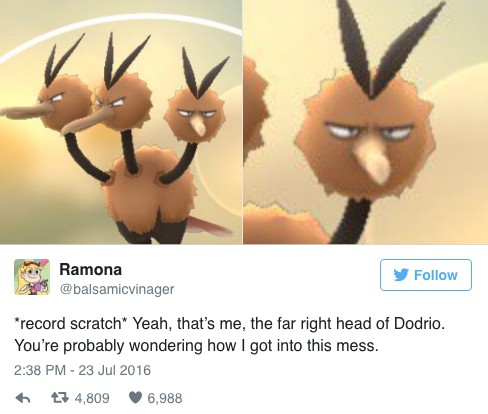View the 4,809 retweets count
The height and width of the screenshot is (414, 488).
[92, 398]
